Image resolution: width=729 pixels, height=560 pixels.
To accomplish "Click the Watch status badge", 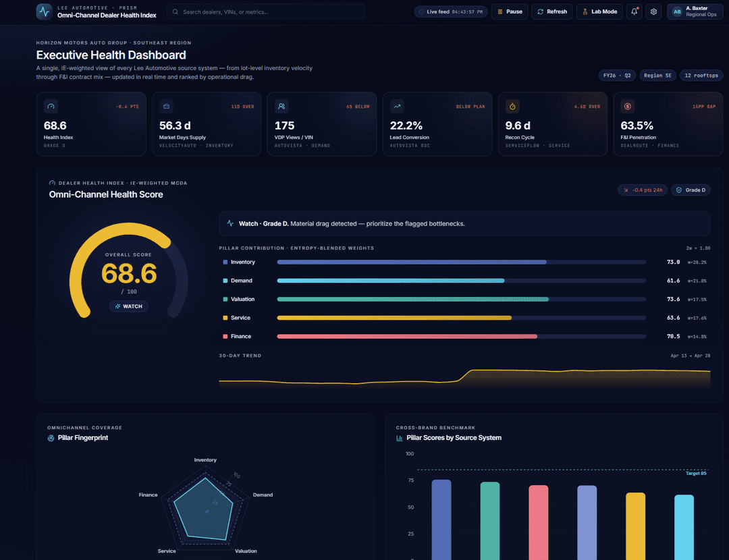I will coord(128,306).
